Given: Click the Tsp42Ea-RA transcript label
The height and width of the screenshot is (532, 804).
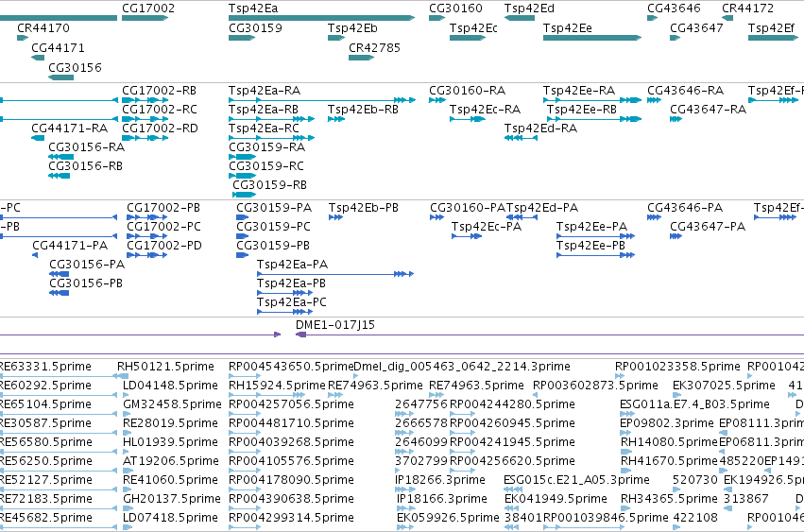Looking at the screenshot, I should (265, 91).
